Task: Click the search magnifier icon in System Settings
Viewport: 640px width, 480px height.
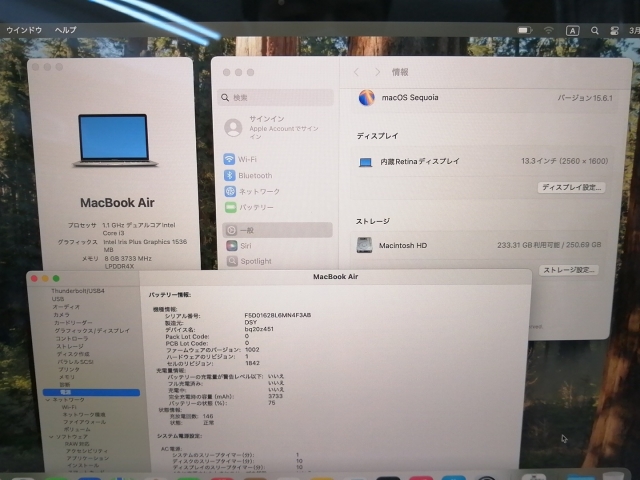Action: point(225,98)
